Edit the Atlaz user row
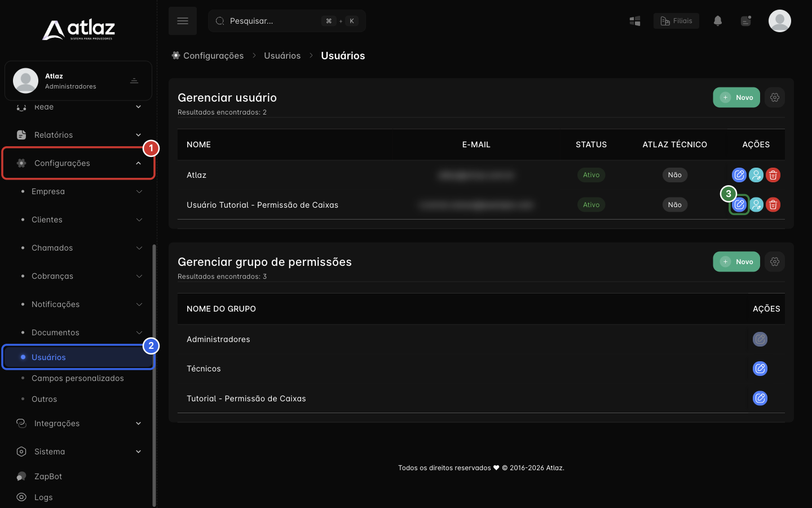 (739, 175)
